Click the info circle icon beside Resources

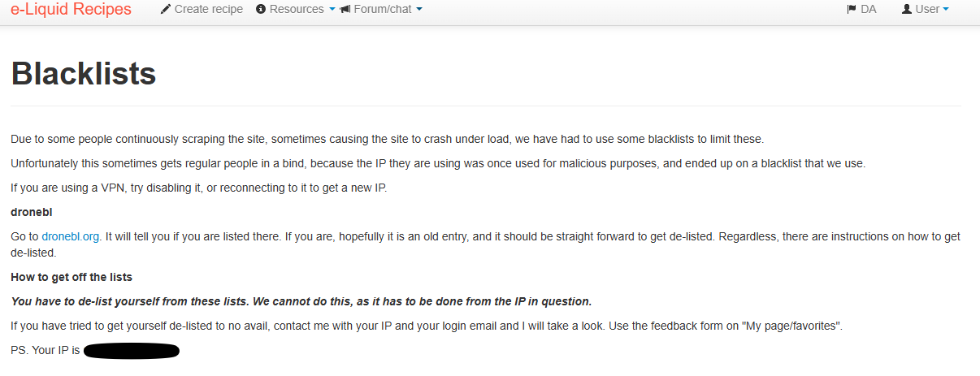click(x=261, y=10)
